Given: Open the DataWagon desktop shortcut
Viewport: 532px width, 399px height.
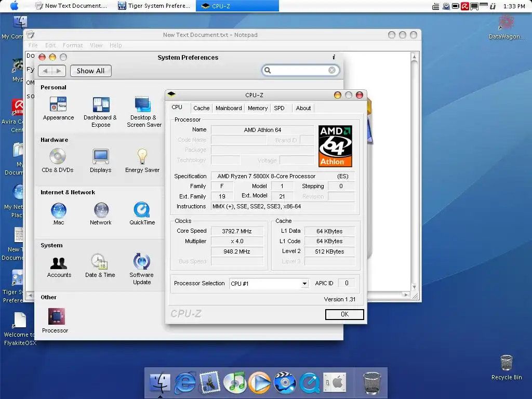Looking at the screenshot, I should 506,28.
